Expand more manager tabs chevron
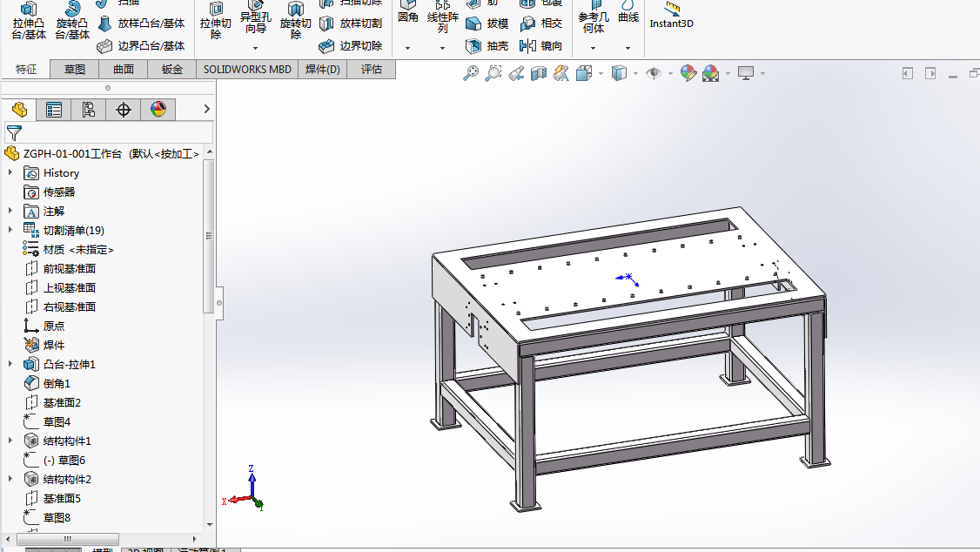This screenshot has width=980, height=552. pyautogui.click(x=207, y=109)
